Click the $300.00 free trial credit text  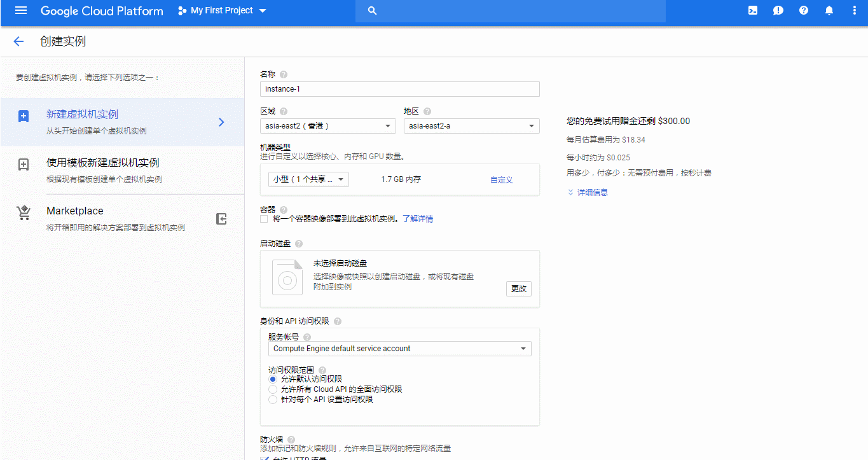(x=628, y=121)
